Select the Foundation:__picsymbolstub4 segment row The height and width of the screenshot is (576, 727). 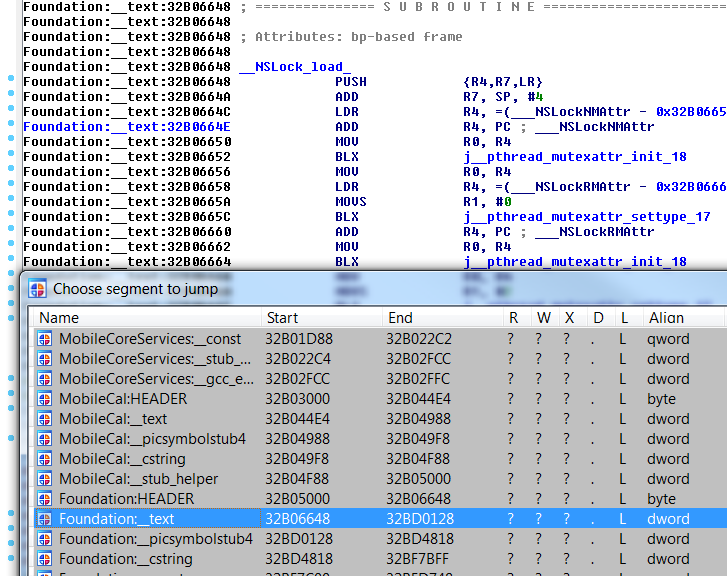pyautogui.click(x=380, y=538)
